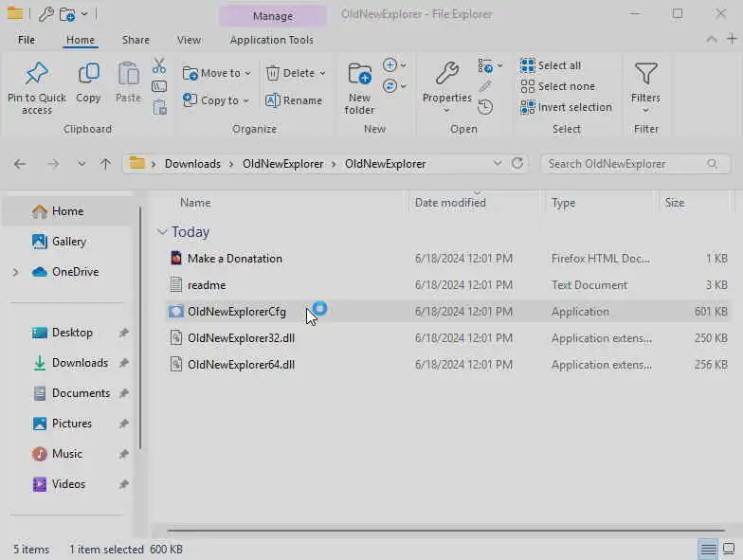Click the Copy path icon
Screen dimensions: 743x560
pyautogui.click(x=159, y=87)
